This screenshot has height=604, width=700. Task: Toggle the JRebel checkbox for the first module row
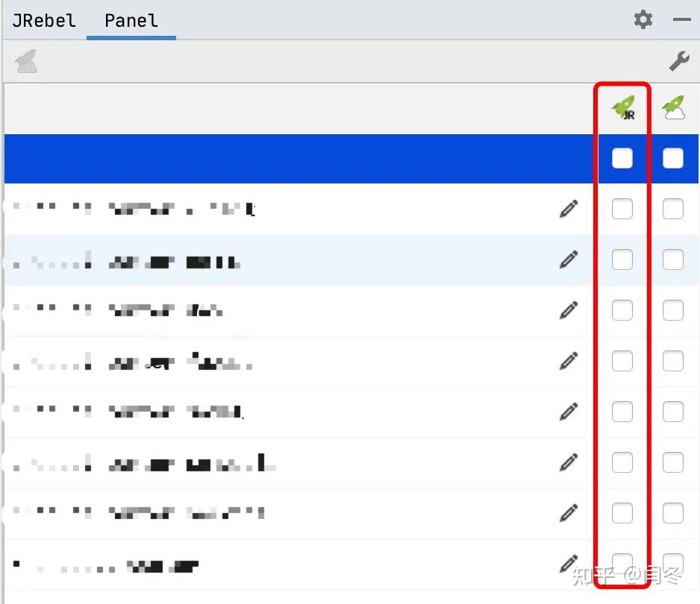(622, 209)
